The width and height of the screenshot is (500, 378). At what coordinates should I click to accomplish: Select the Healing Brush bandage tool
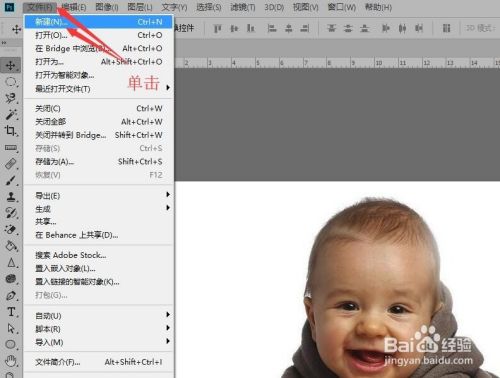point(11,164)
